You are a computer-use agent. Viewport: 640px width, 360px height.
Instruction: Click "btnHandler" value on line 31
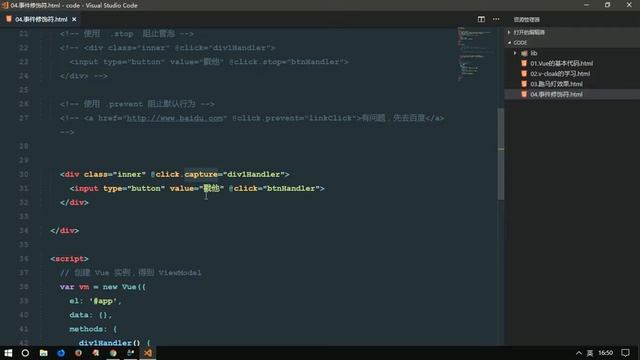(x=291, y=188)
